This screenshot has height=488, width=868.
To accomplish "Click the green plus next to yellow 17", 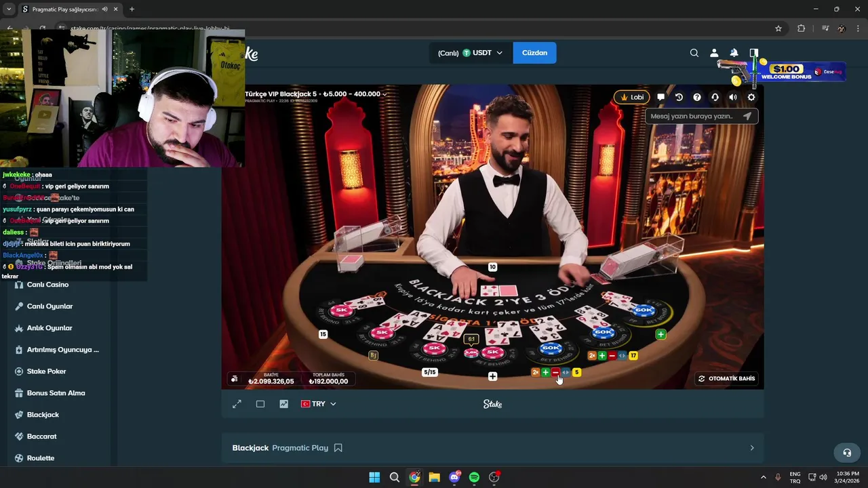I will pyautogui.click(x=602, y=355).
